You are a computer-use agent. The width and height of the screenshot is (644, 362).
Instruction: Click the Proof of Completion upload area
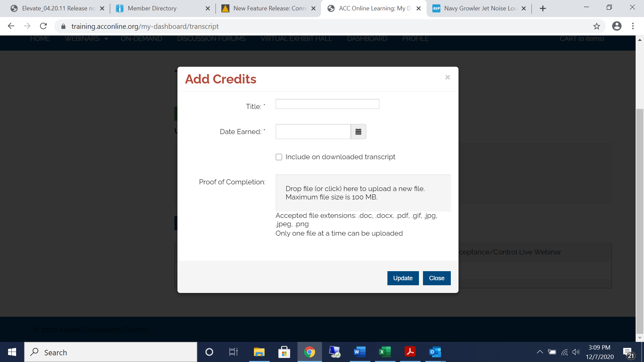pos(363,193)
